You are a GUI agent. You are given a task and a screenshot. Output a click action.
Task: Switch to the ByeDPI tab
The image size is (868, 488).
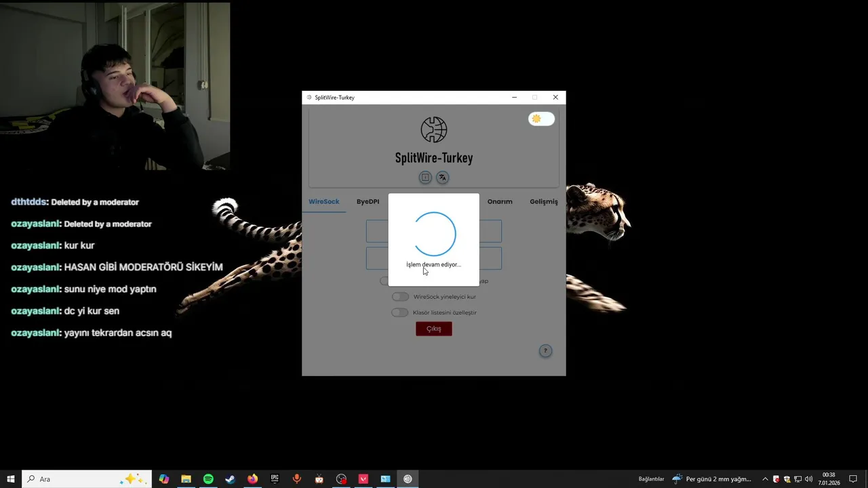pos(368,201)
